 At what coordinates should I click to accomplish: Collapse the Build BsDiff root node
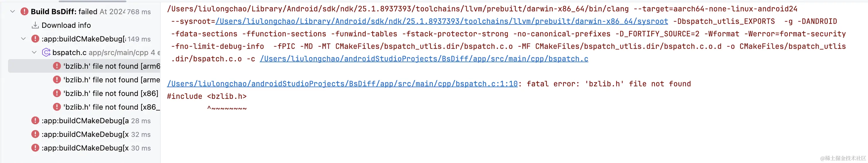tap(12, 11)
